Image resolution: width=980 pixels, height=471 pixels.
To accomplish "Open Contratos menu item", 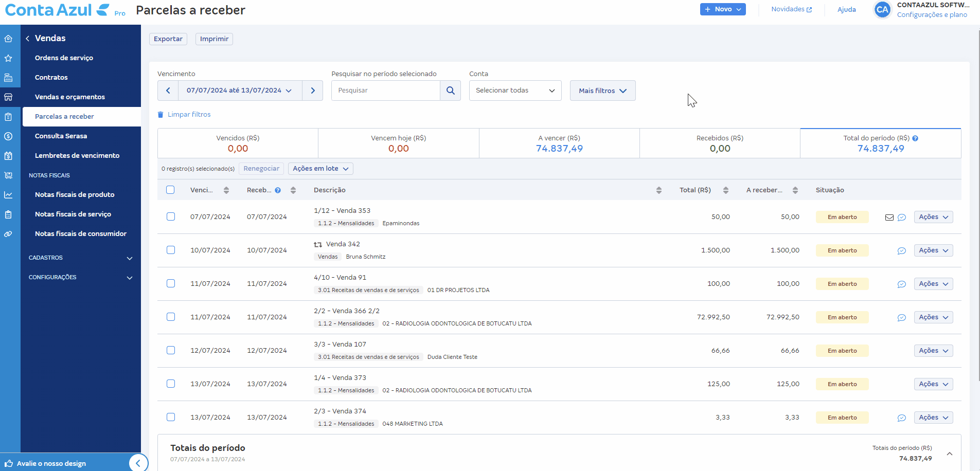I will [51, 78].
